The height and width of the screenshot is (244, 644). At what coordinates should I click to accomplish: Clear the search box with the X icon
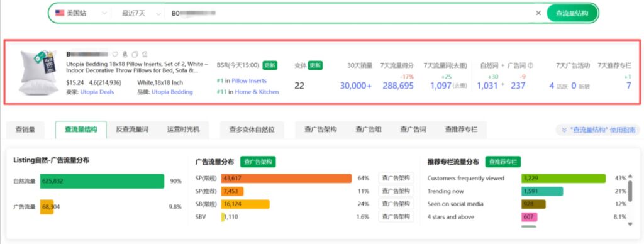(x=538, y=13)
